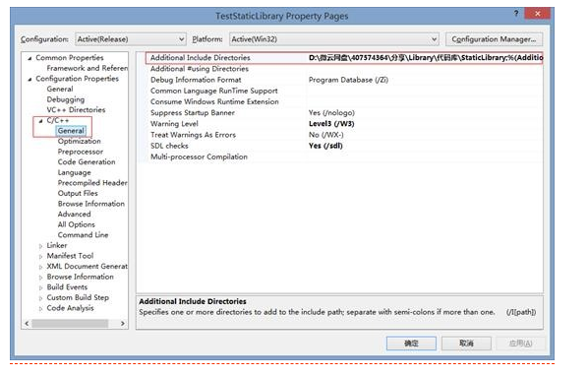Select Additional Include Directories property row

point(344,58)
